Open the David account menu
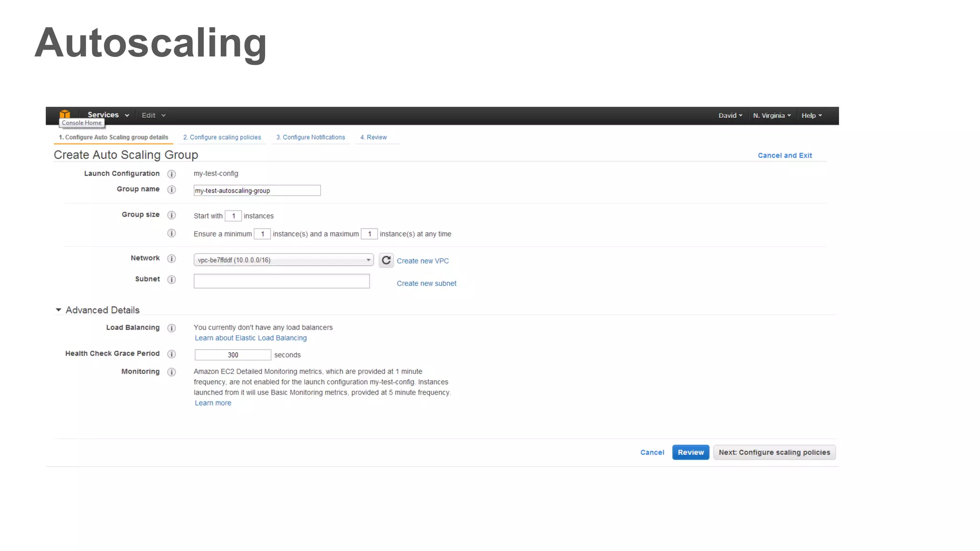The image size is (980, 551). coord(730,115)
